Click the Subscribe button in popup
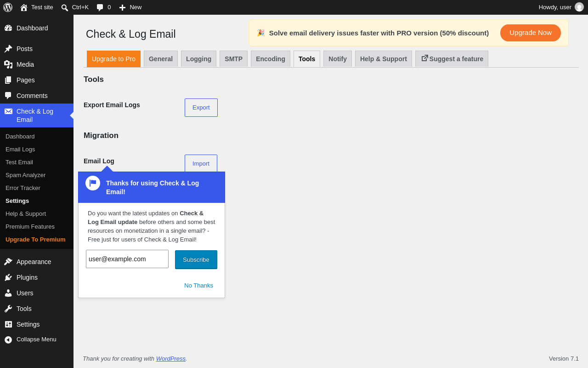Image resolution: width=588 pixels, height=368 pixels. coord(196,259)
